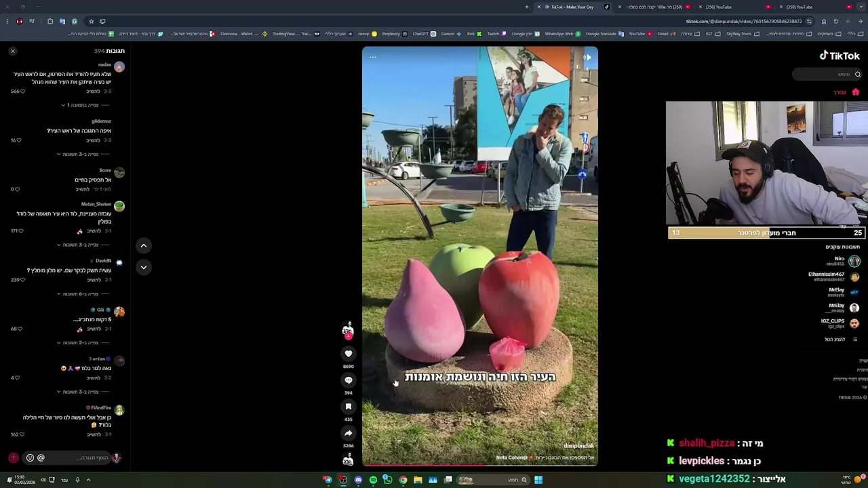868x488 pixels.
Task: Reply to glidemoz's comment
Action: tap(93, 140)
